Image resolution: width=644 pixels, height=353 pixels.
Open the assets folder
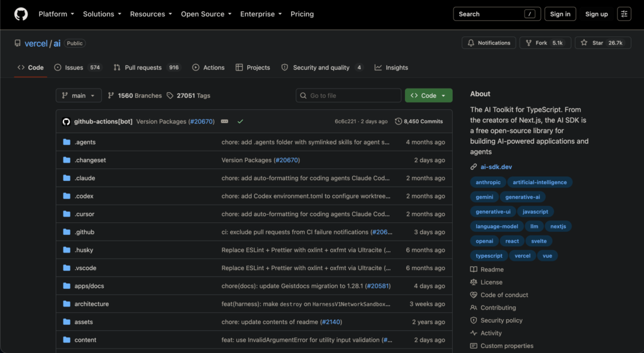click(84, 322)
